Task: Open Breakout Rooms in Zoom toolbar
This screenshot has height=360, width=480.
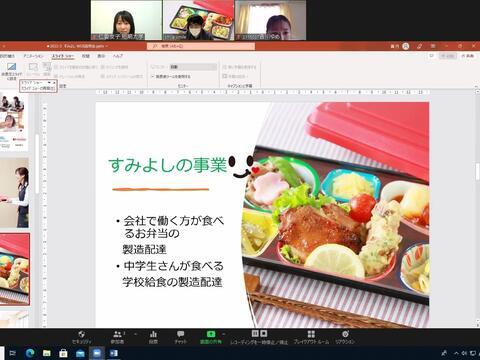Action: tap(311, 337)
